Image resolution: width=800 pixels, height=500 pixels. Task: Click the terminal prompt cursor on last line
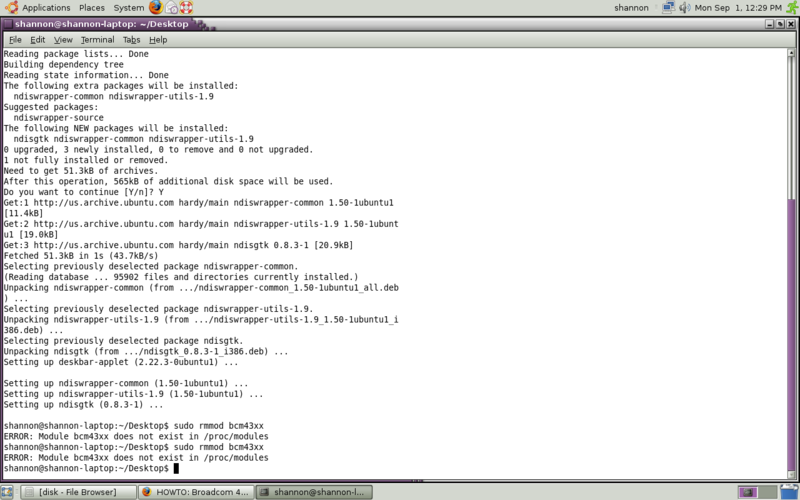(176, 468)
